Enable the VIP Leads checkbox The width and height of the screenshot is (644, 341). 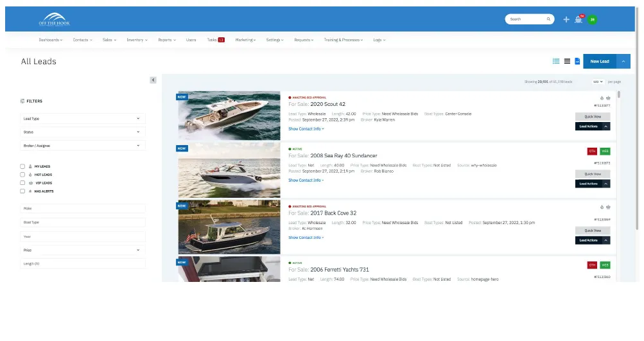[x=22, y=183]
